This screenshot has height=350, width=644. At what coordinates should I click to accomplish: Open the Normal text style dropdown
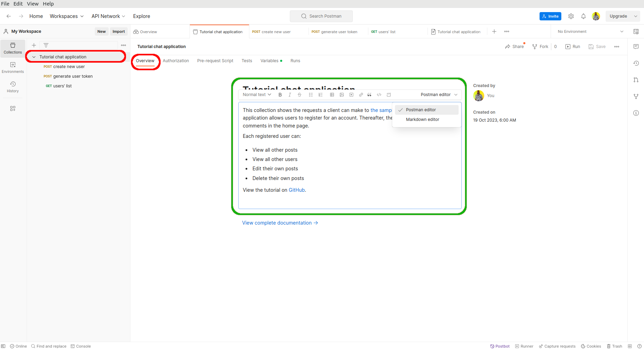[x=257, y=95]
